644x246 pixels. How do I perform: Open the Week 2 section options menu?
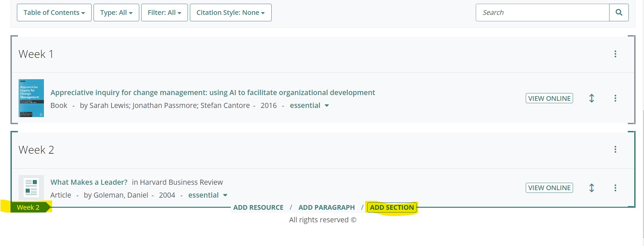point(615,150)
